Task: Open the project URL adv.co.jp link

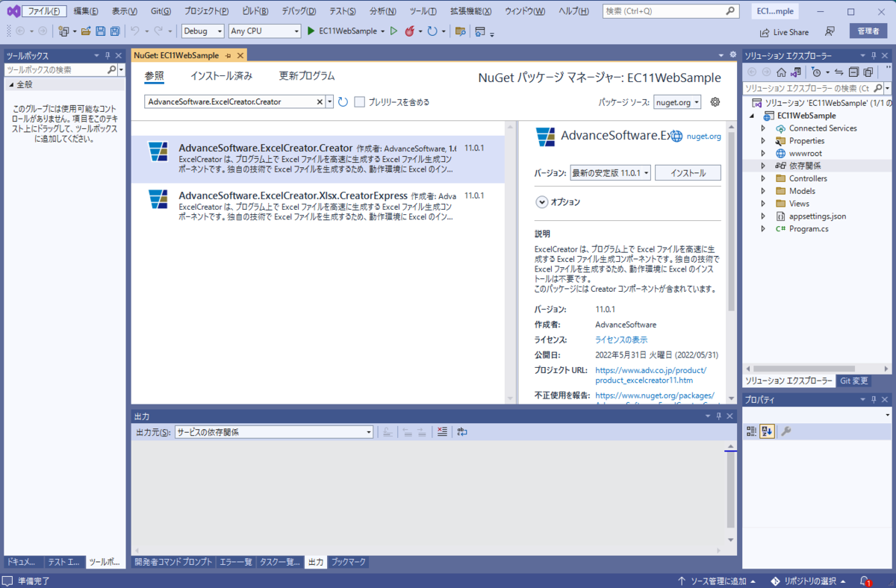Action: click(650, 375)
